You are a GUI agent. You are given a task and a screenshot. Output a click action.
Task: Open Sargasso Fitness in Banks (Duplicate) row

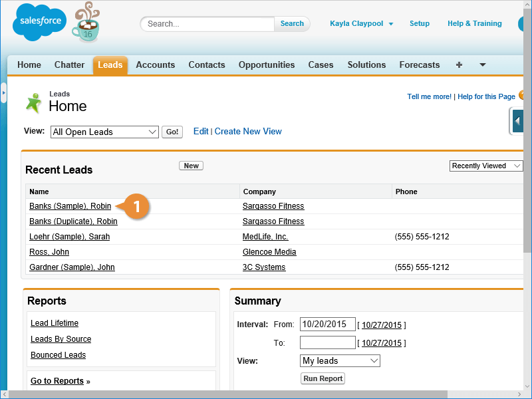pyautogui.click(x=273, y=221)
